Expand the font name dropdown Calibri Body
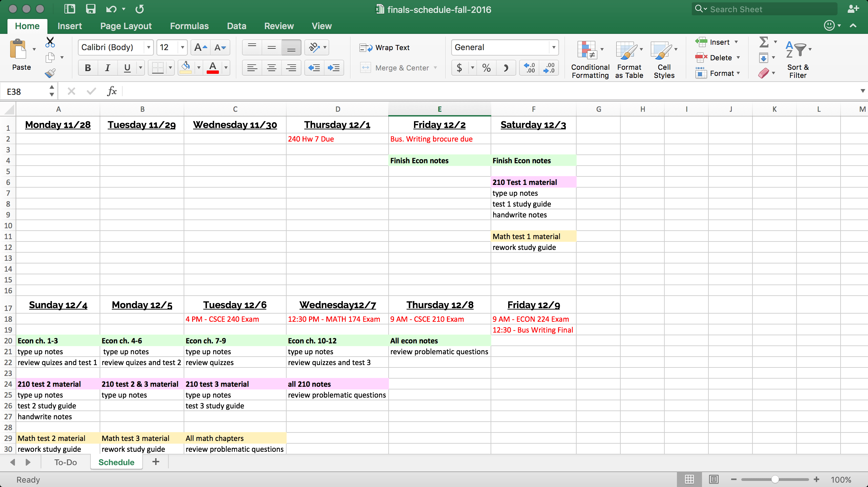 (147, 47)
